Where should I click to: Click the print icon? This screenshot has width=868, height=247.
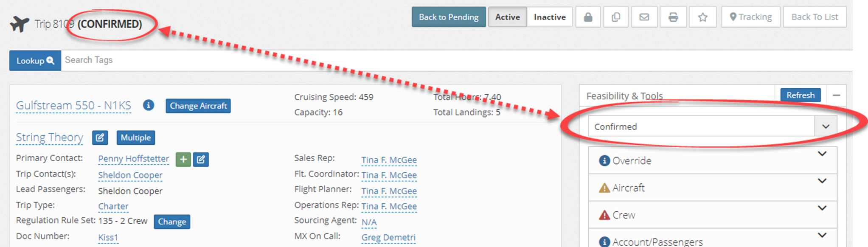pos(673,17)
